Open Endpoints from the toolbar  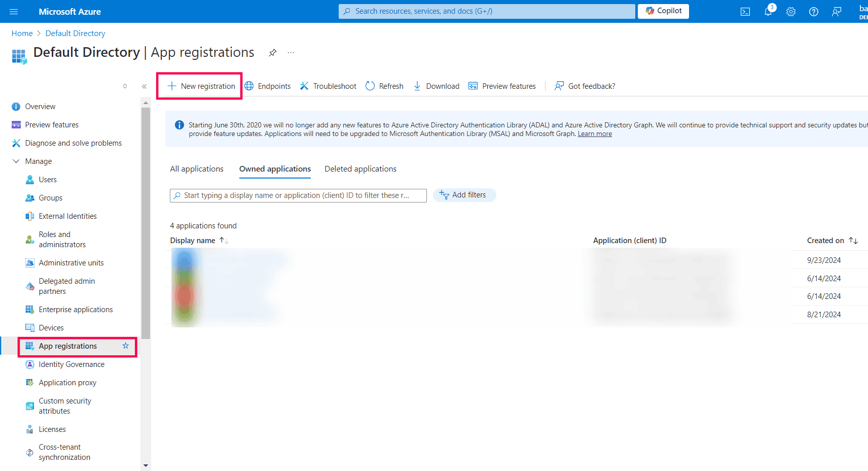[x=268, y=86]
